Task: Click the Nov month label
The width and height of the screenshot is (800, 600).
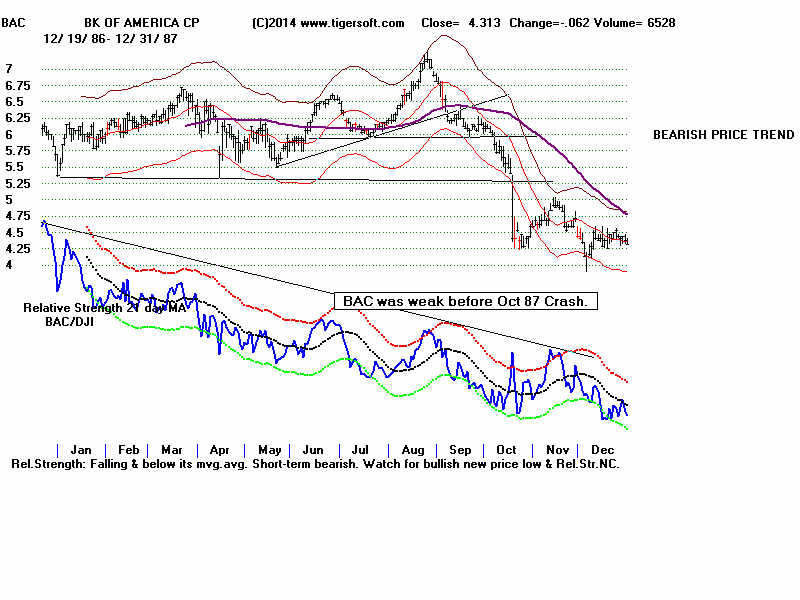Action: pyautogui.click(x=557, y=450)
